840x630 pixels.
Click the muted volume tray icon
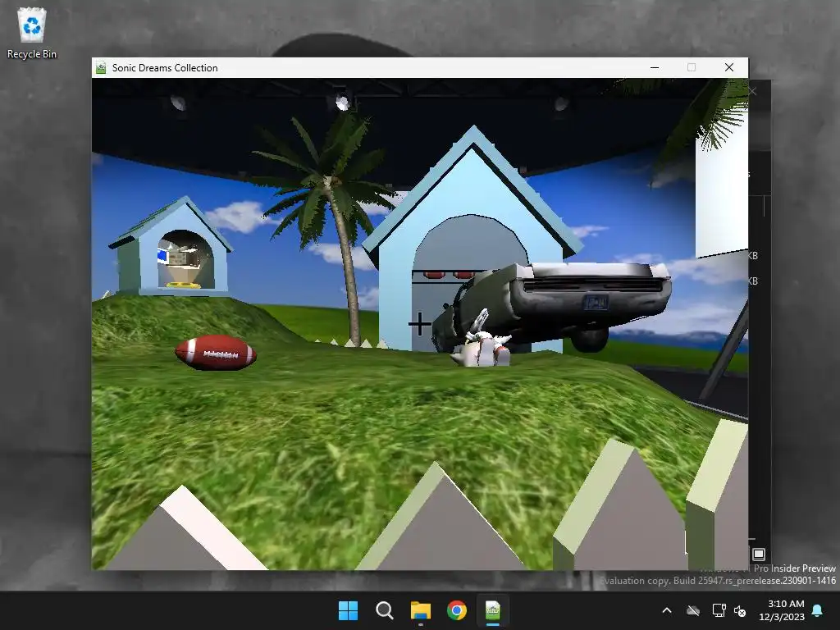coord(740,610)
